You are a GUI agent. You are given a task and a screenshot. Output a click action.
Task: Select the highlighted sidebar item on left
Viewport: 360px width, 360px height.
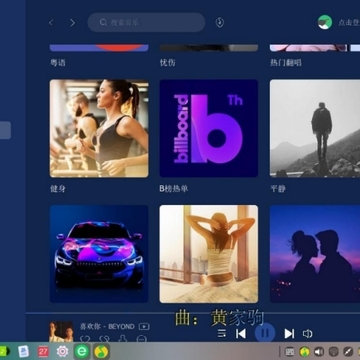pos(5,130)
